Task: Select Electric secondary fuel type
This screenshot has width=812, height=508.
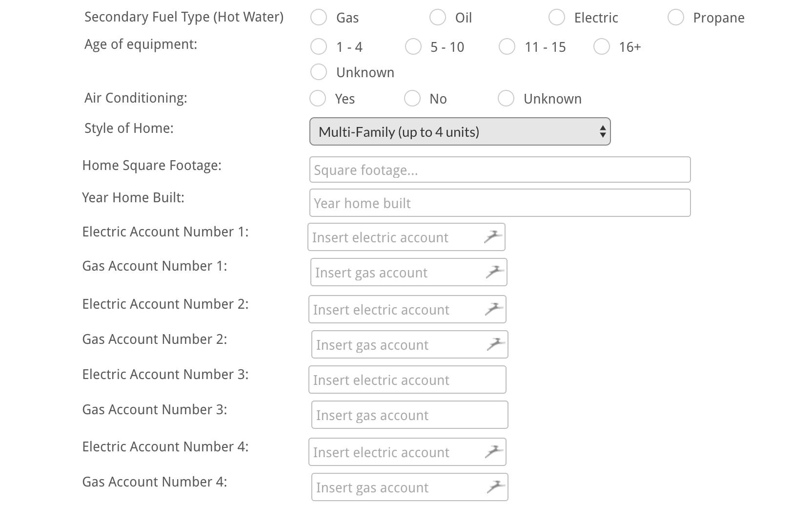Action: 557,18
